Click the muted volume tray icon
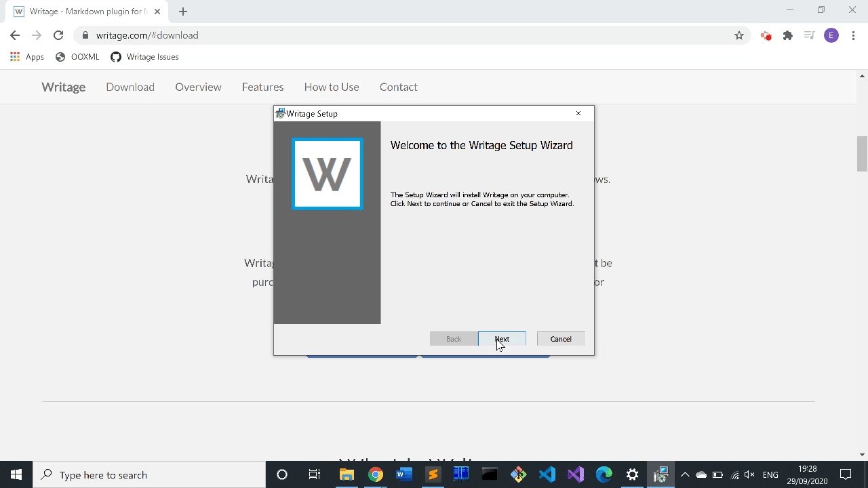Screen dimensions: 868x488 coord(749,474)
